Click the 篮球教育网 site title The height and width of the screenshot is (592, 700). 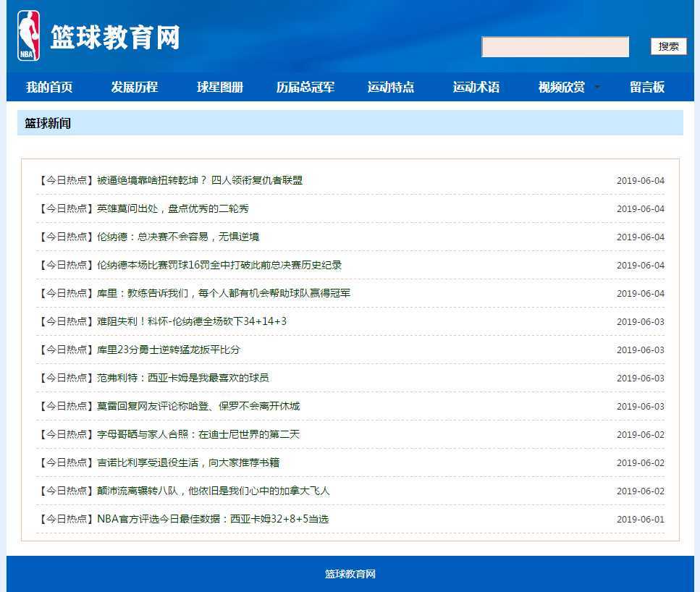coord(115,38)
